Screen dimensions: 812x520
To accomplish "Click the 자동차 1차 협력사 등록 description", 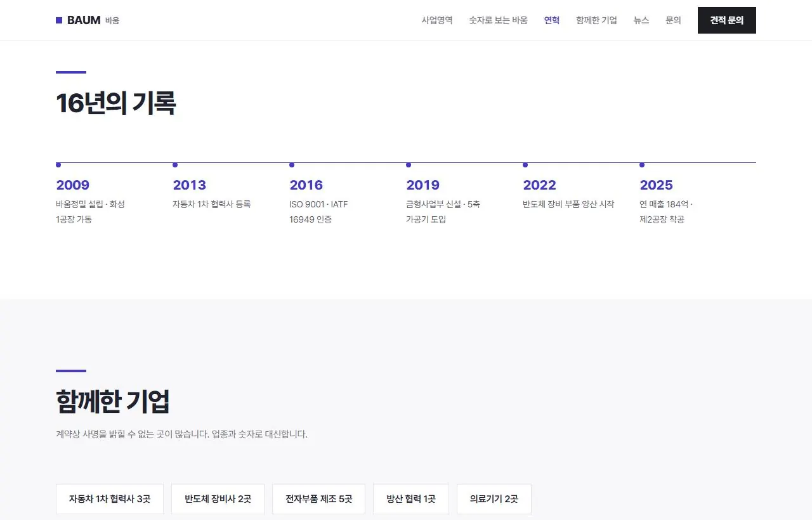I will coord(212,204).
